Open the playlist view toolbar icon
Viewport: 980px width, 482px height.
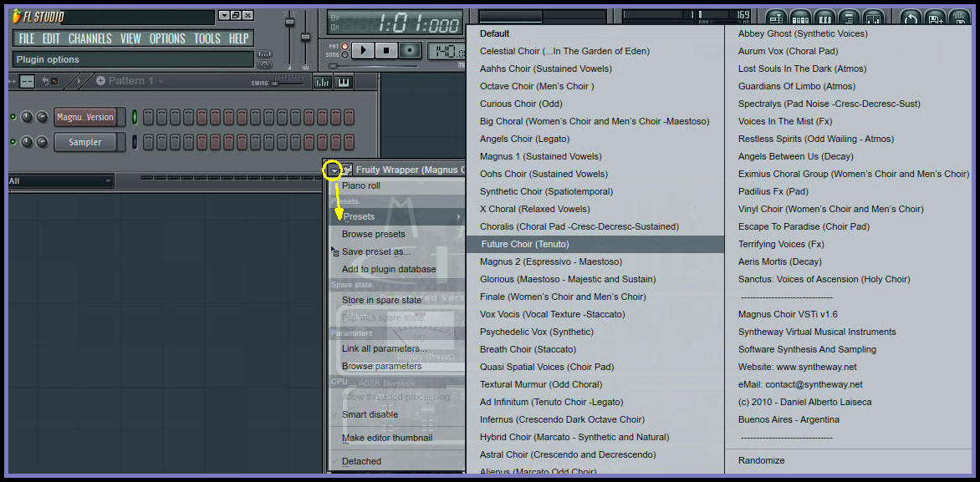pyautogui.click(x=776, y=18)
